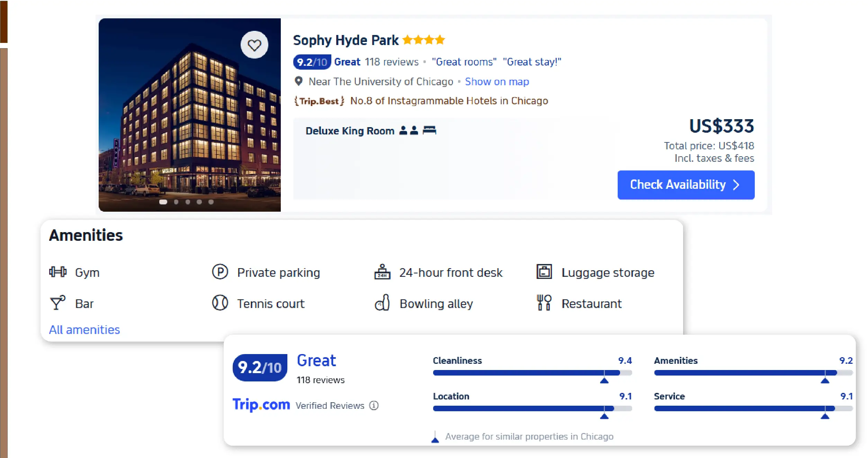
Task: Click the "Great rooms" review tag
Action: coord(464,62)
